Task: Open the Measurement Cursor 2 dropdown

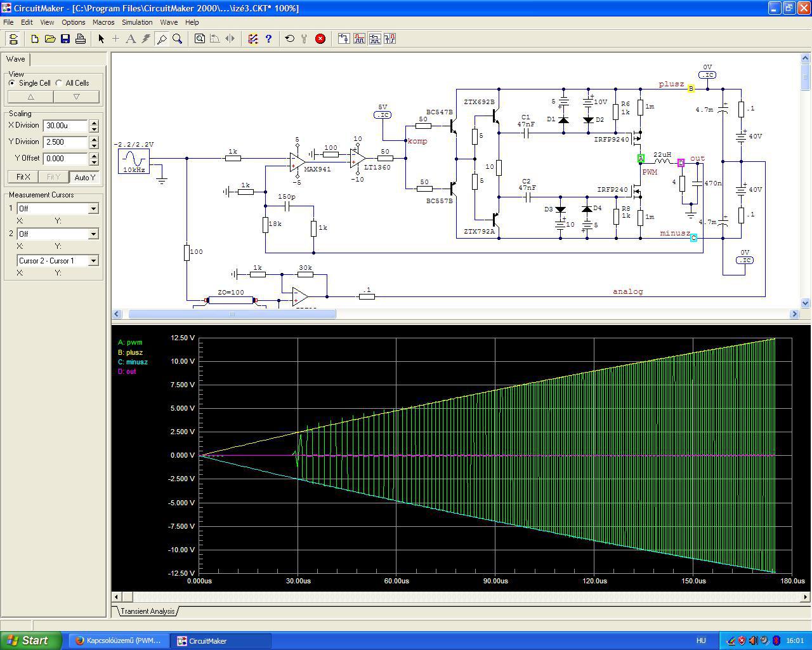Action: (93, 234)
